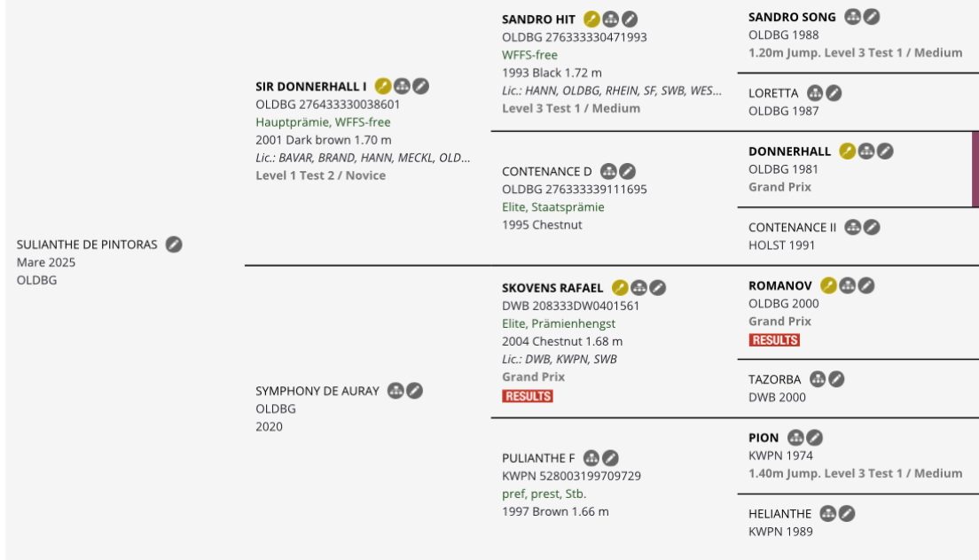This screenshot has height=560, width=979.
Task: Show the pedigree tree for SANDRO HIT
Action: pyautogui.click(x=611, y=19)
